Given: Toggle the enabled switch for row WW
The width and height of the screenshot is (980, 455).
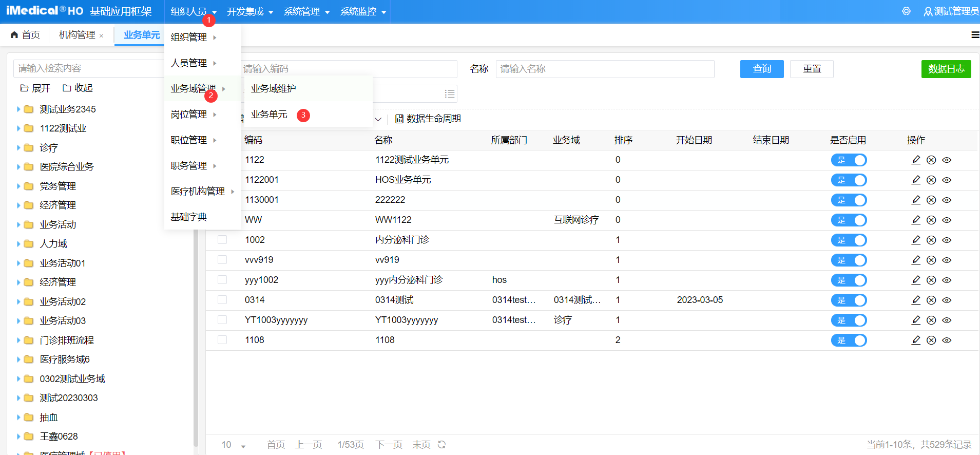Looking at the screenshot, I should point(849,220).
